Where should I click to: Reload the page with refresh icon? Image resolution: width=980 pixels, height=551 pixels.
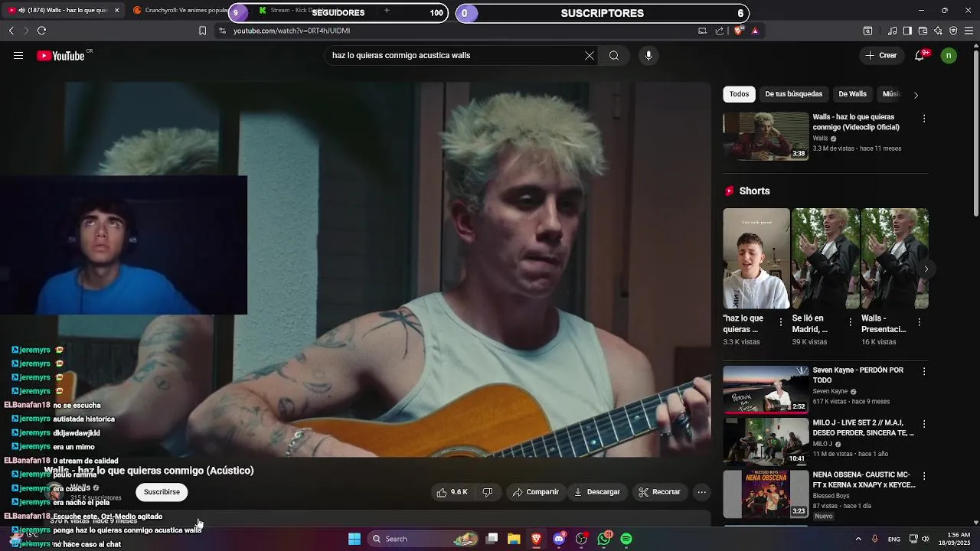coord(41,31)
